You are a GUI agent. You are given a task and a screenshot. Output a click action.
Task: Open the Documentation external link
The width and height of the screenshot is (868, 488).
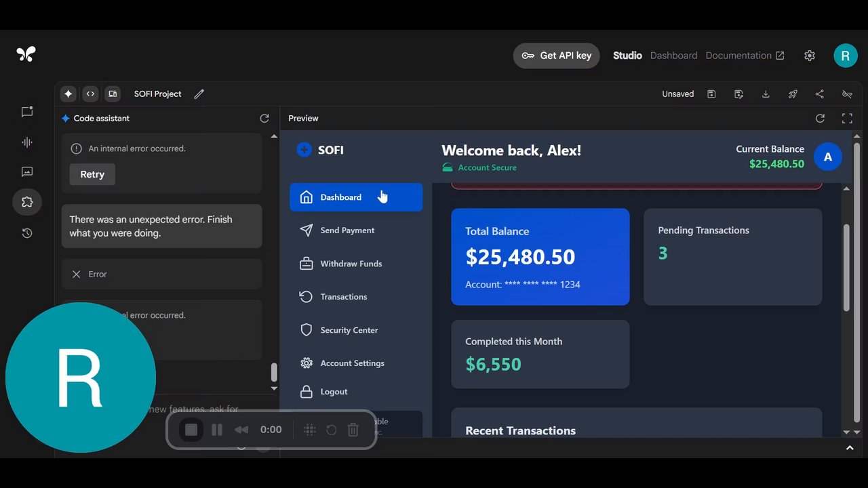(x=745, y=56)
